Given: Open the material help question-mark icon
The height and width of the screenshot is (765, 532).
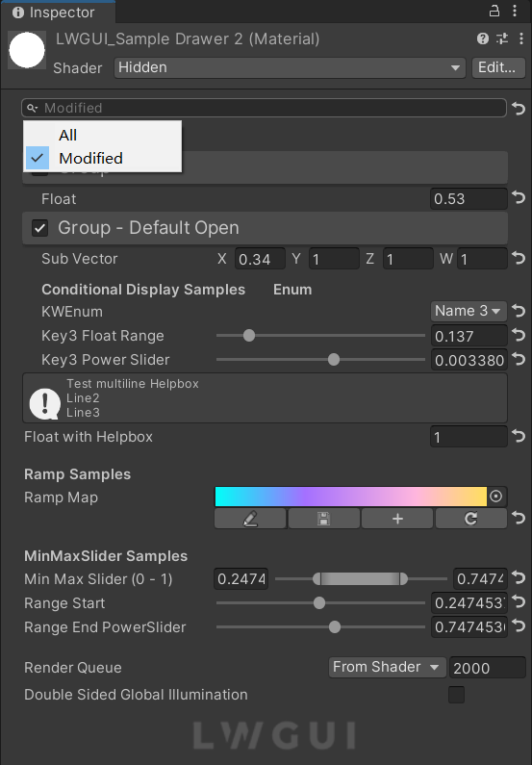Looking at the screenshot, I should [x=483, y=38].
